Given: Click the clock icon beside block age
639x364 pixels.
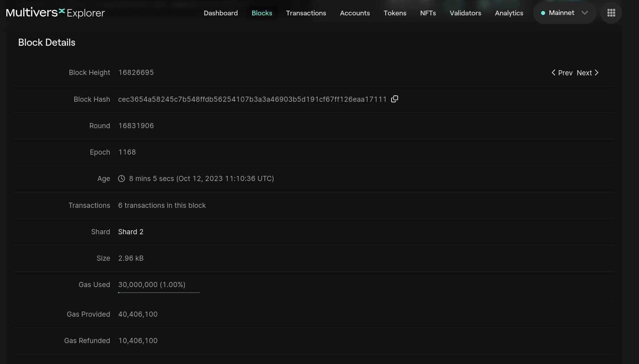Looking at the screenshot, I should tap(122, 179).
